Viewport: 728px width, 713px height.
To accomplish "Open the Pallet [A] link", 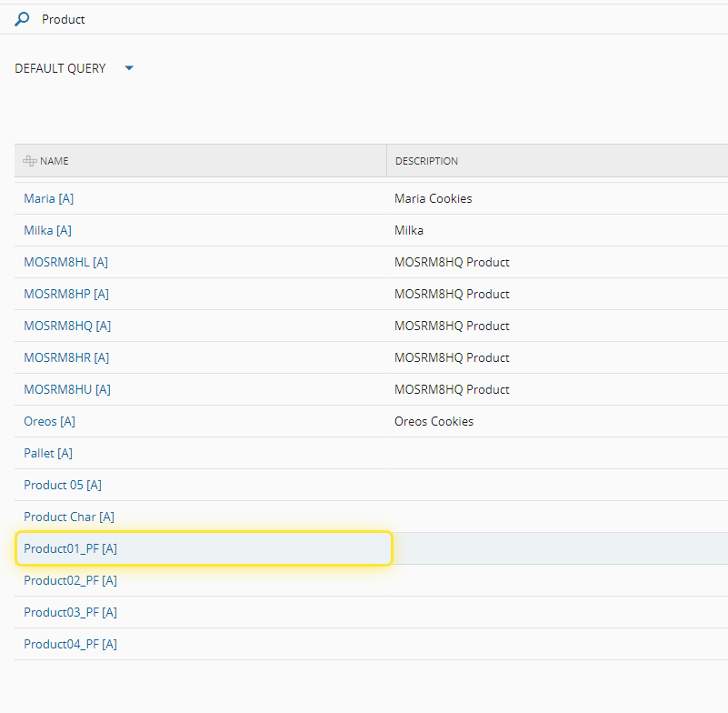I will pos(48,453).
